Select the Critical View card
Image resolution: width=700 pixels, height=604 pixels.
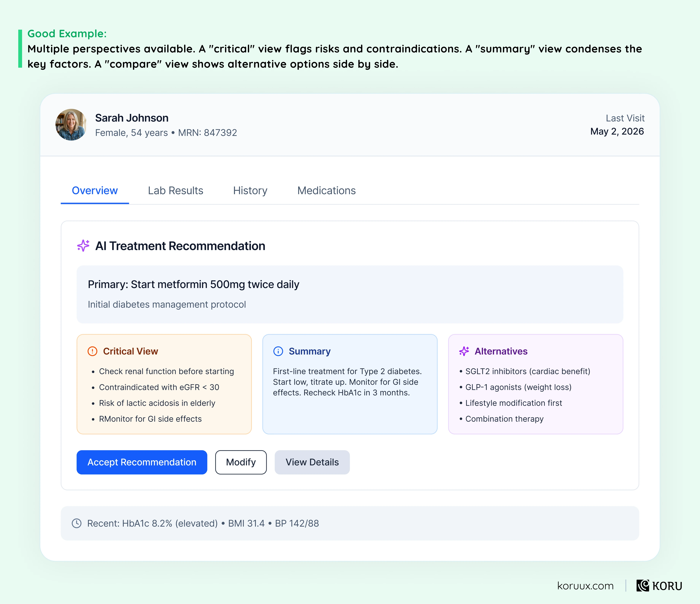click(x=164, y=384)
